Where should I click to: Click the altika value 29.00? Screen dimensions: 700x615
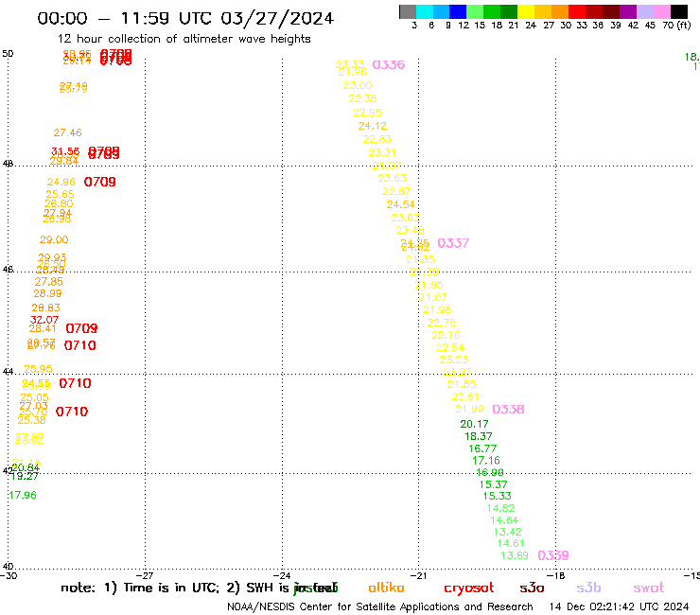54,239
